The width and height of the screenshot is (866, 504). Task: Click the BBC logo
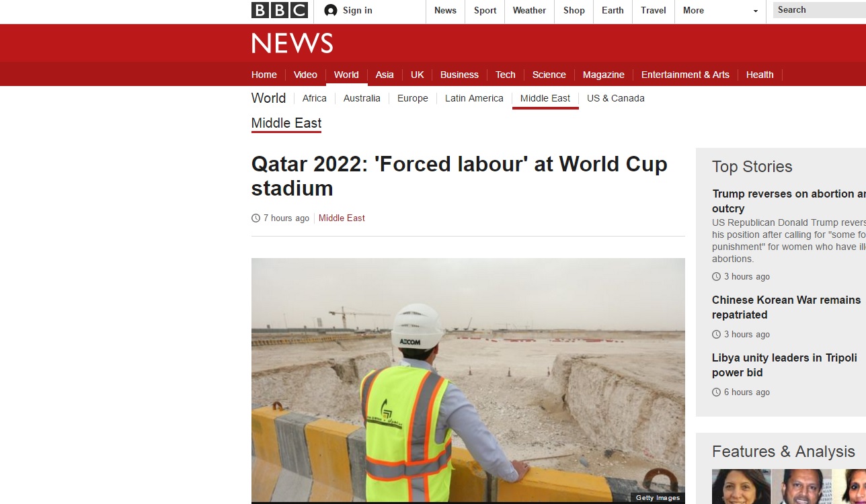(280, 10)
